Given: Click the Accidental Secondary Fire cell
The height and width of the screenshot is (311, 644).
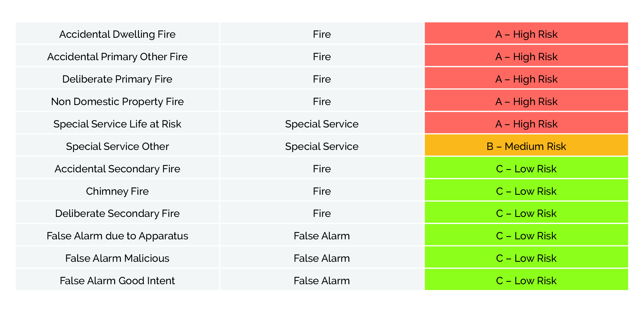Looking at the screenshot, I should (118, 168).
